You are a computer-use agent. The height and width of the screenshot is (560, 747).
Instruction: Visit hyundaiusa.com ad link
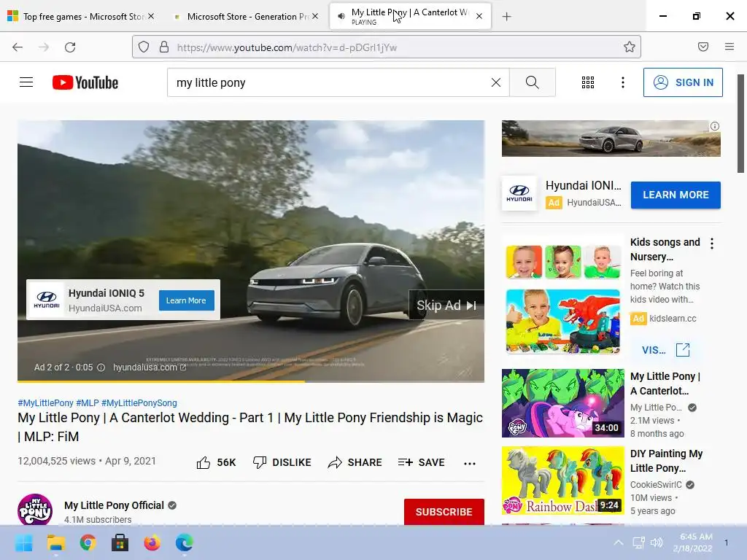150,367
